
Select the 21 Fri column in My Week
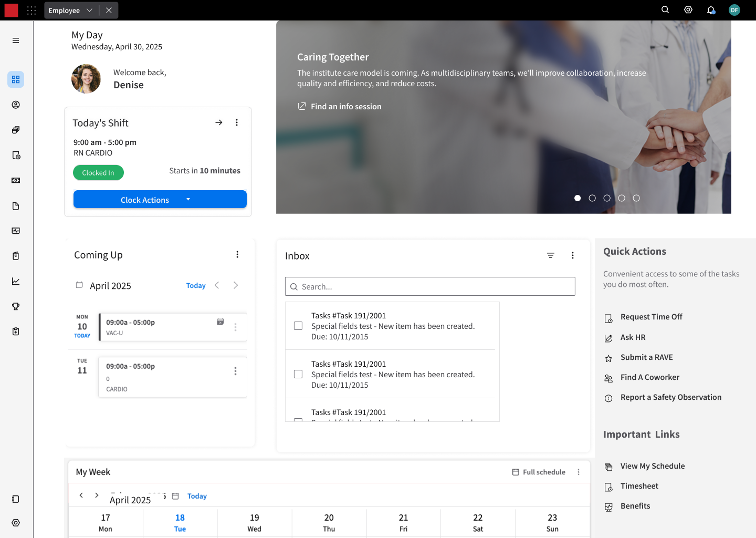coord(403,522)
